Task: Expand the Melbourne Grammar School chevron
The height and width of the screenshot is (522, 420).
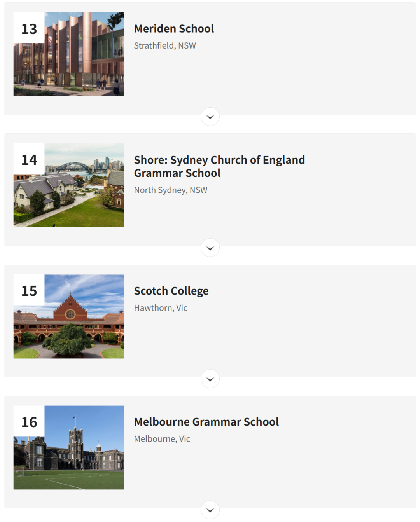Action: tap(210, 510)
